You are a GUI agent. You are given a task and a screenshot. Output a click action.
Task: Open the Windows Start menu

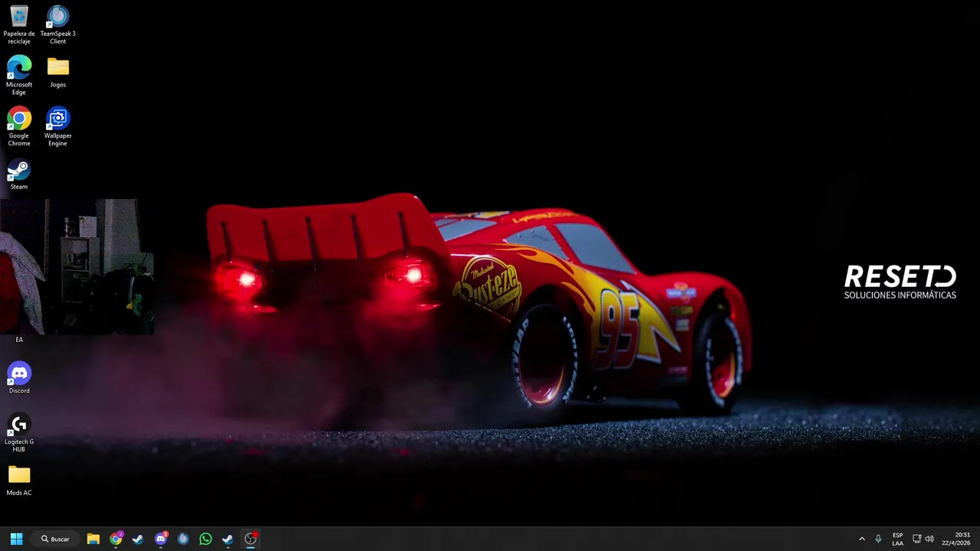click(16, 539)
